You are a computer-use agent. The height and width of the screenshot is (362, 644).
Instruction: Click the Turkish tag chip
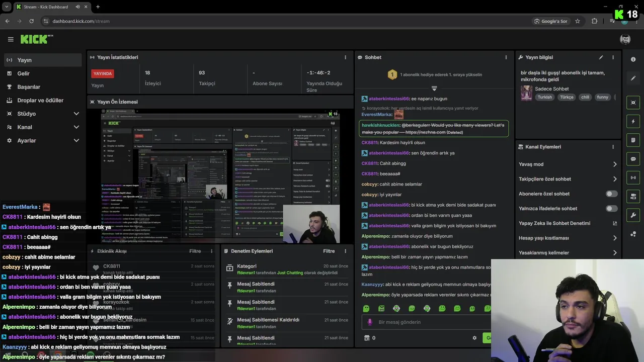point(544,97)
